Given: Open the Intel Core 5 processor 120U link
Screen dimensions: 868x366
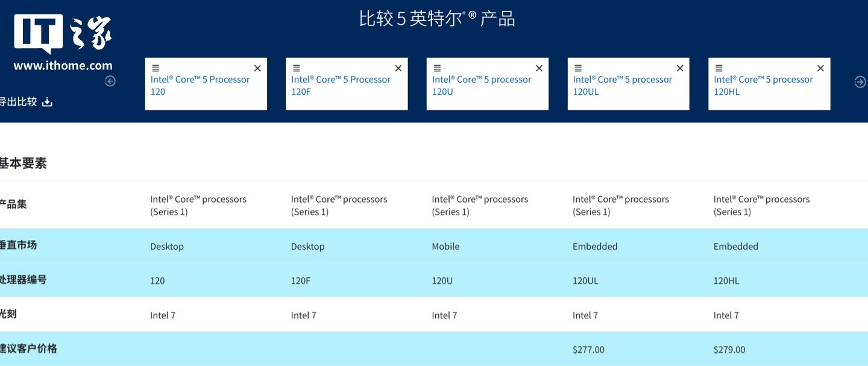Looking at the screenshot, I should pyautogui.click(x=481, y=86).
